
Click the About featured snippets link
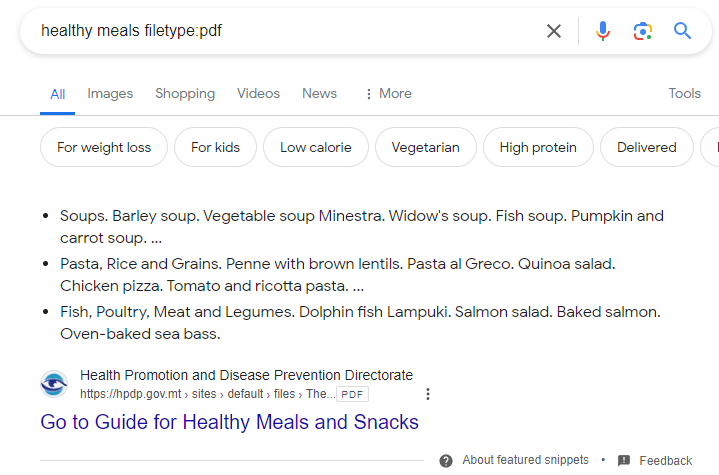[525, 460]
